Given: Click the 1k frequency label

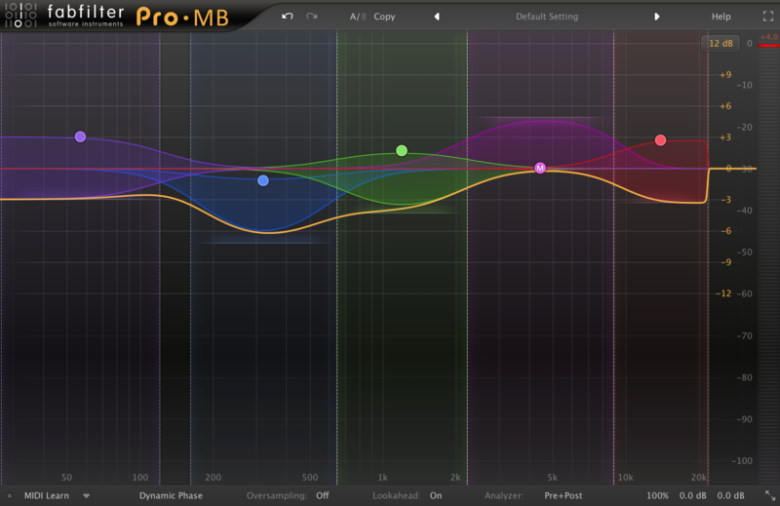Looking at the screenshot, I should (383, 478).
